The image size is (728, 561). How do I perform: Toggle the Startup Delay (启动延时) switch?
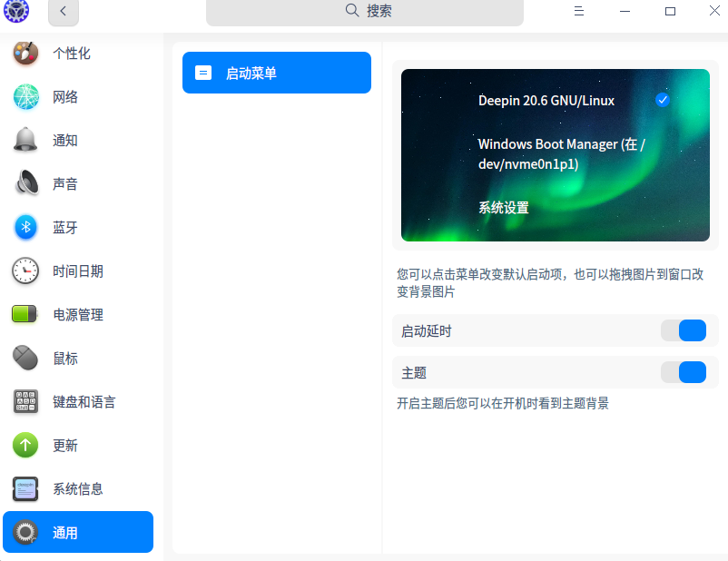(x=684, y=330)
